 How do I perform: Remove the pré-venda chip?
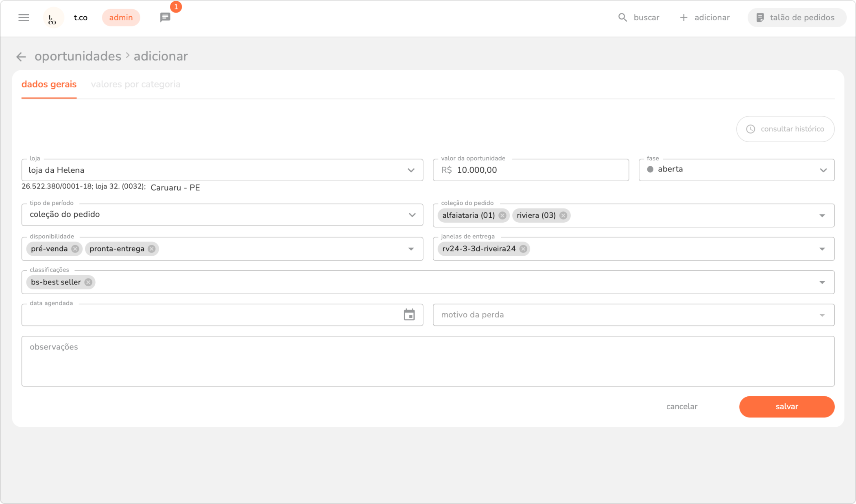[x=75, y=249]
